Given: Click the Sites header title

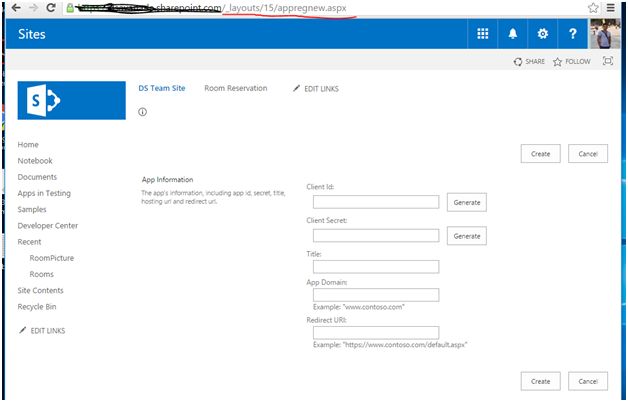Looking at the screenshot, I should pyautogui.click(x=32, y=34).
